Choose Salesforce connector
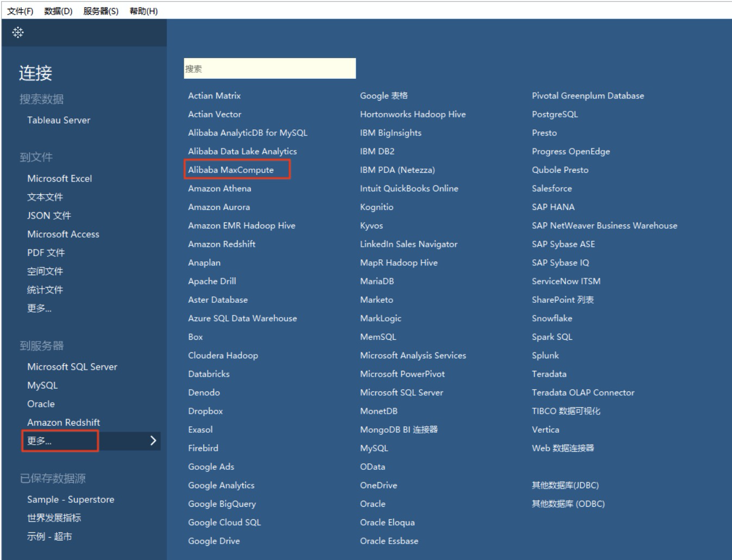The width and height of the screenshot is (732, 560). tap(551, 188)
